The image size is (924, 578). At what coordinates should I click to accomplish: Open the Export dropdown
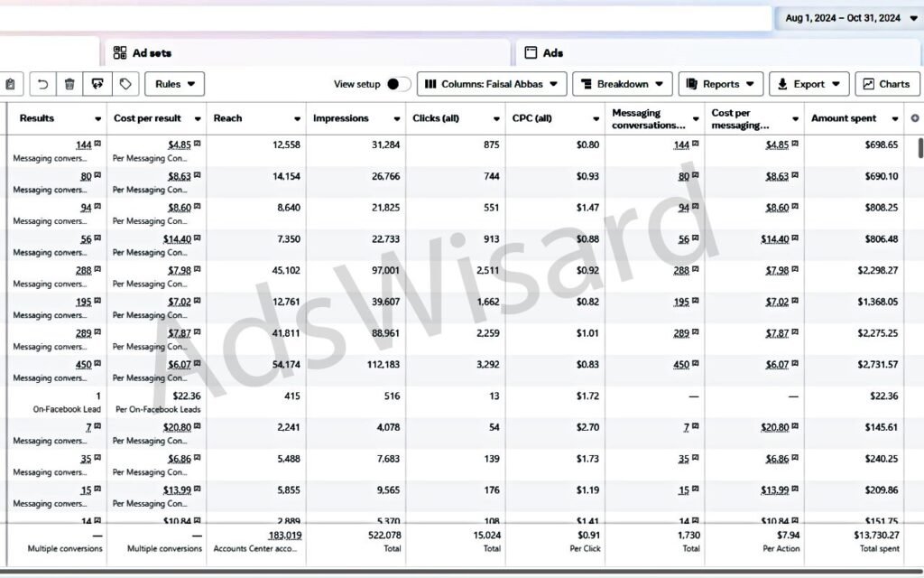point(809,84)
